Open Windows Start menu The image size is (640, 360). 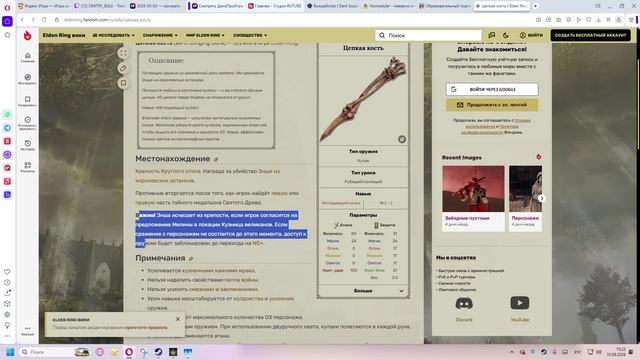pyautogui.click(x=10, y=352)
